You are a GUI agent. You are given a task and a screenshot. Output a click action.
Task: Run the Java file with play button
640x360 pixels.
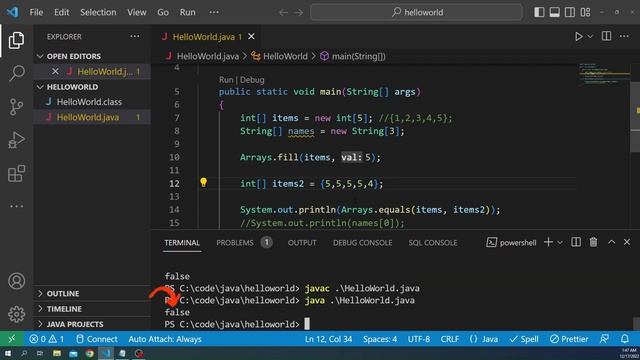coord(578,36)
